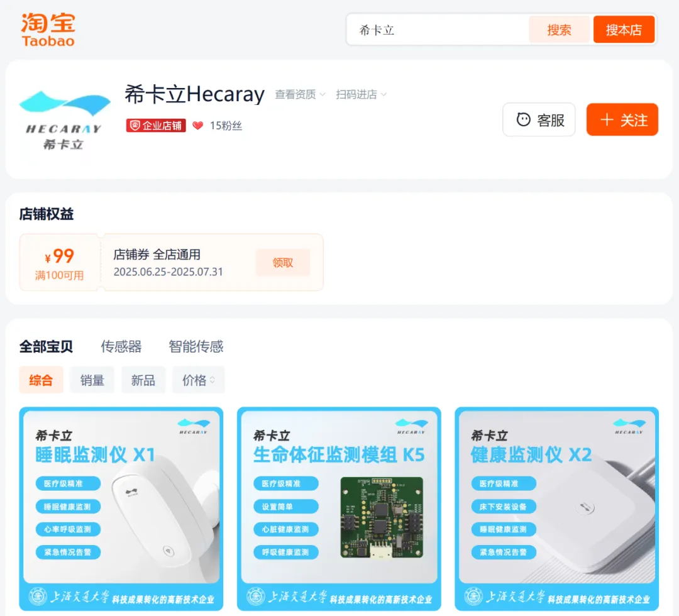This screenshot has width=679, height=616.
Task: Click the 店铺权益 heading
Action: pyautogui.click(x=47, y=214)
